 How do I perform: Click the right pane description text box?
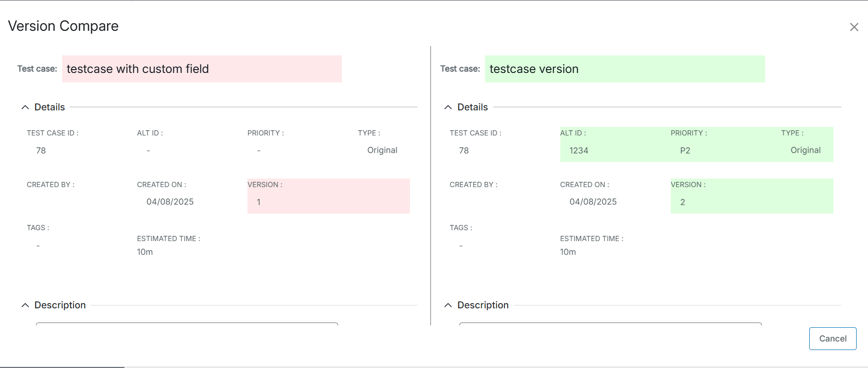[610, 324]
